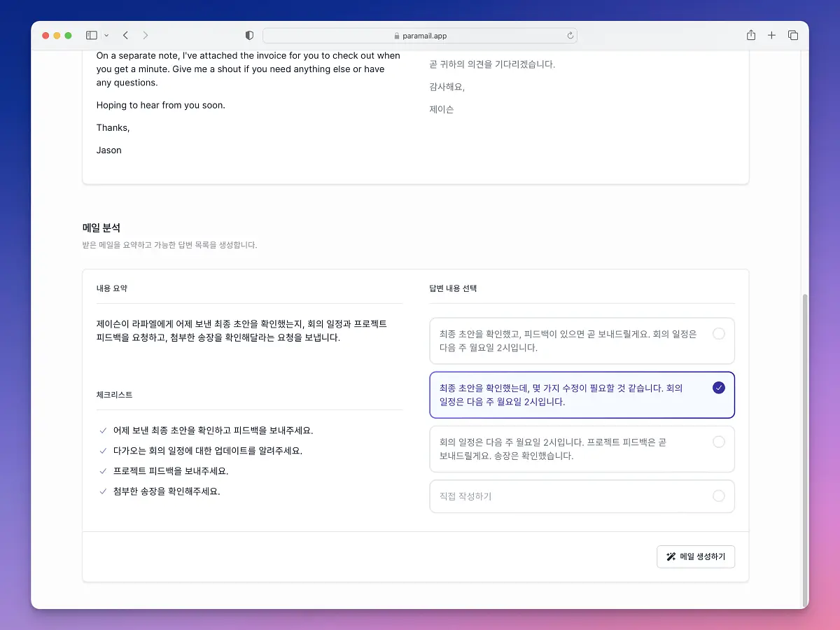Select third reply option 송장은 확인했습니다

click(x=582, y=449)
